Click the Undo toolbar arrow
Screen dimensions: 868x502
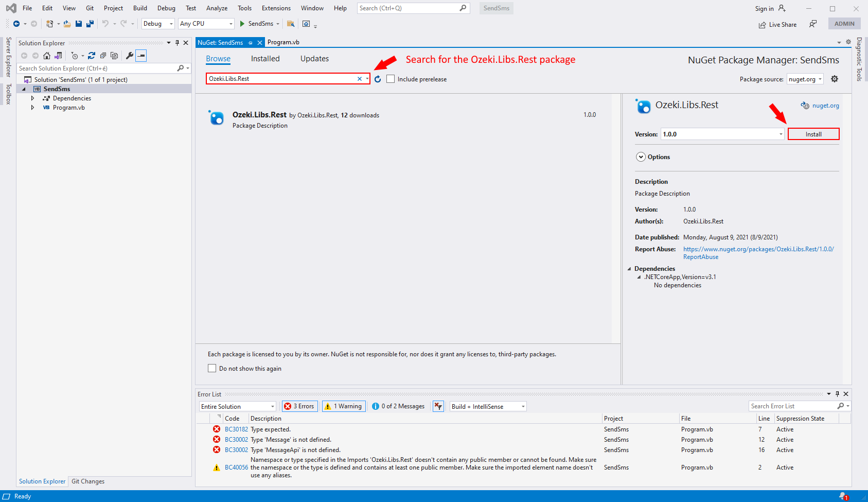click(x=105, y=24)
